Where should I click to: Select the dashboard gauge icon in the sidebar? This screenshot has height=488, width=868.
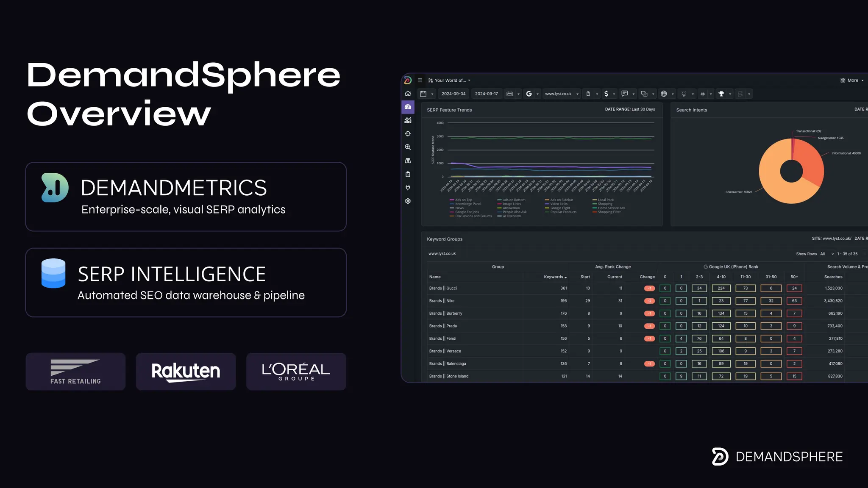(x=408, y=107)
